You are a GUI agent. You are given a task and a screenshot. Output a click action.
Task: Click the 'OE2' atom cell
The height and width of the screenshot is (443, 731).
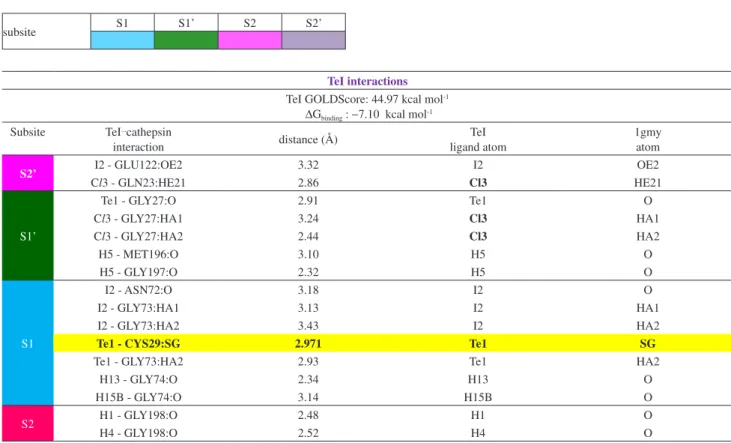[x=648, y=165]
